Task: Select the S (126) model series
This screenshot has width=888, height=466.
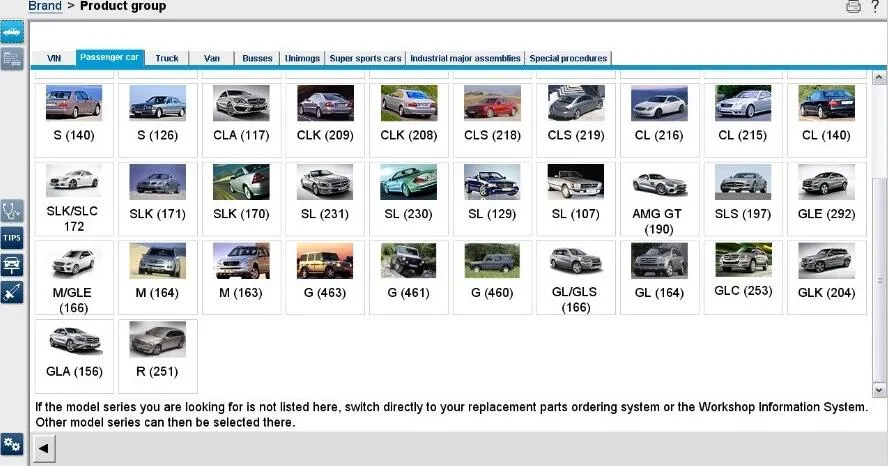Action: (x=157, y=119)
